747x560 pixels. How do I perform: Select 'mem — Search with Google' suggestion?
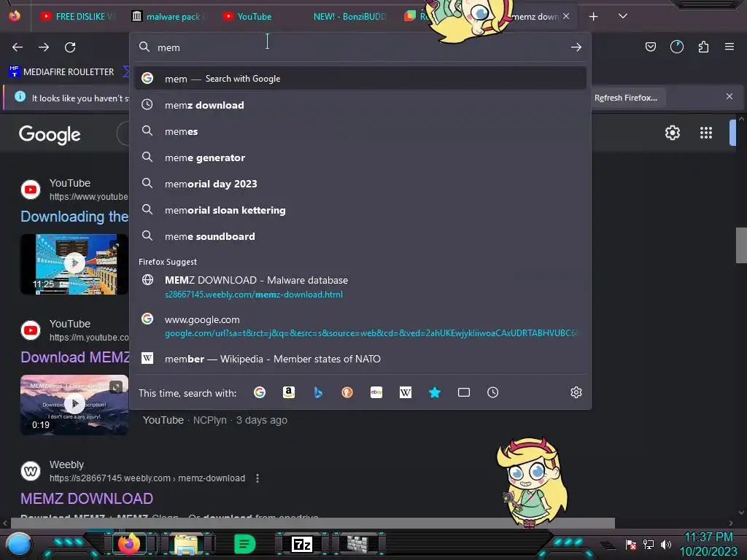(360, 79)
